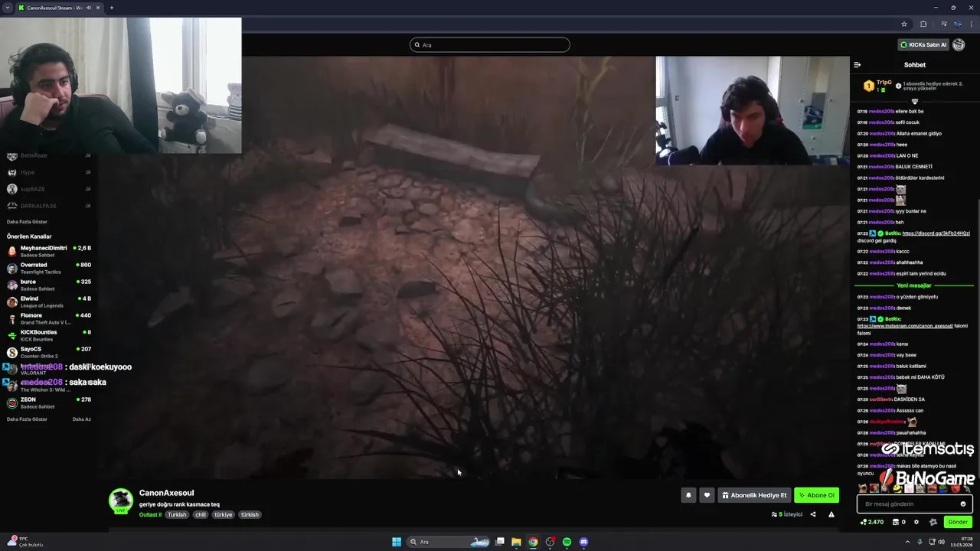Open the instagram.com/canon_axesoul link in chat
The image size is (980, 551).
(x=905, y=326)
